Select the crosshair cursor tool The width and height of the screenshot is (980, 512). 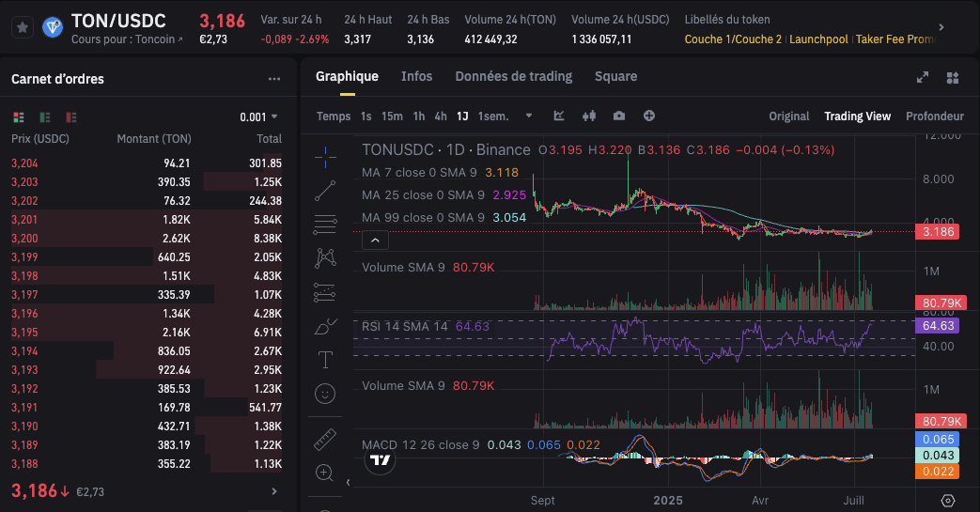point(325,157)
